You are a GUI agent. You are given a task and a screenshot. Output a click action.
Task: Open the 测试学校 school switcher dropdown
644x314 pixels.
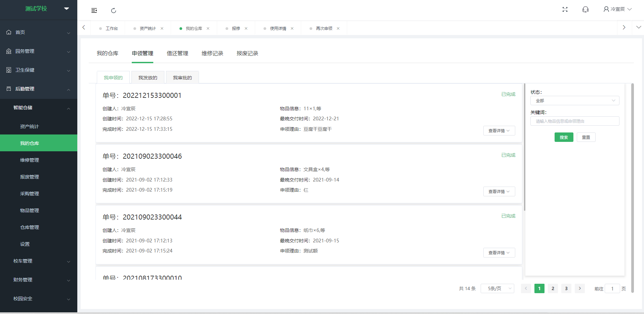coord(67,8)
